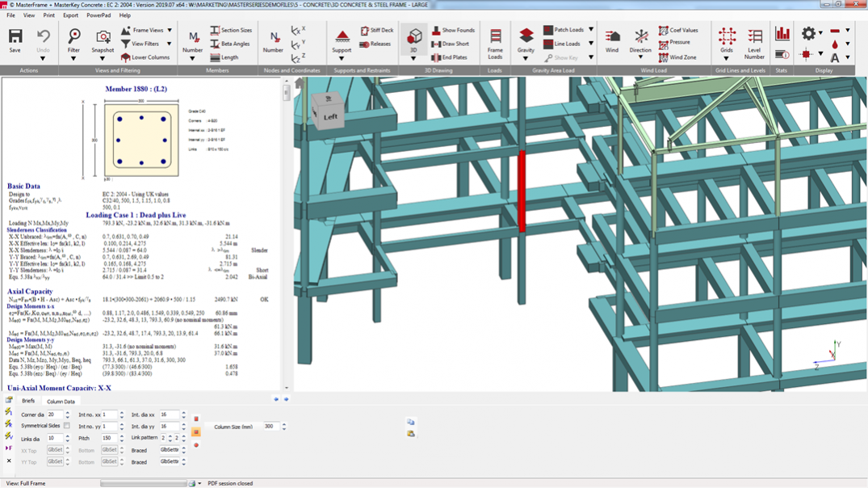Open member Number dropdown arrow
Viewport: 868px width, 488px height.
click(193, 58)
